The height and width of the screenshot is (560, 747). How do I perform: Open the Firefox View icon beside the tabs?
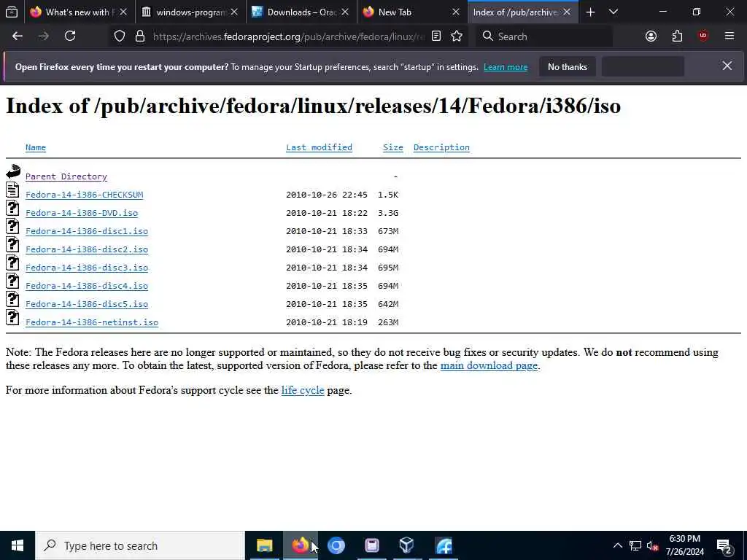(x=12, y=12)
